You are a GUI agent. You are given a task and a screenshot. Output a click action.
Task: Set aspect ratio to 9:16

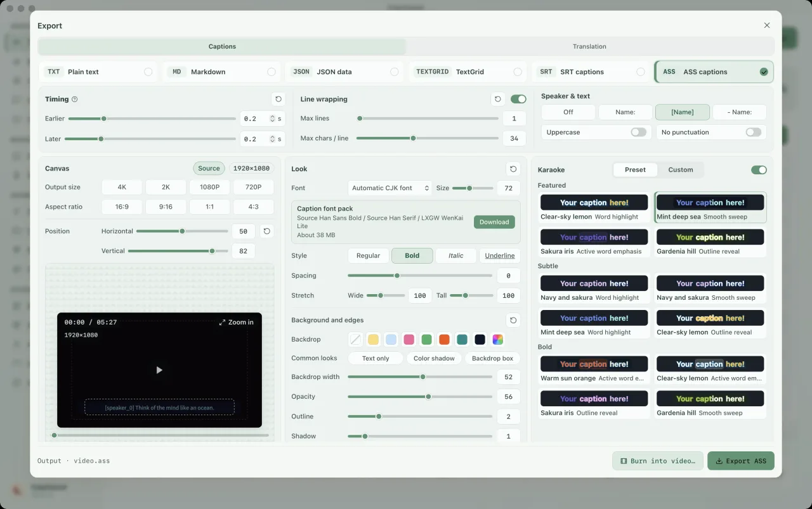pos(166,207)
